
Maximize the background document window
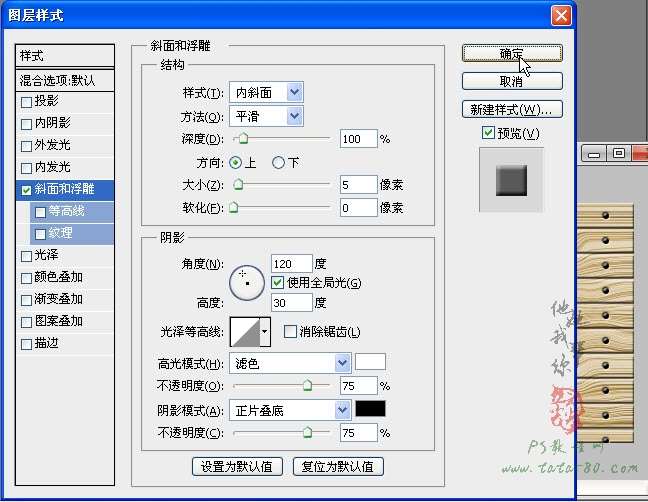point(618,154)
